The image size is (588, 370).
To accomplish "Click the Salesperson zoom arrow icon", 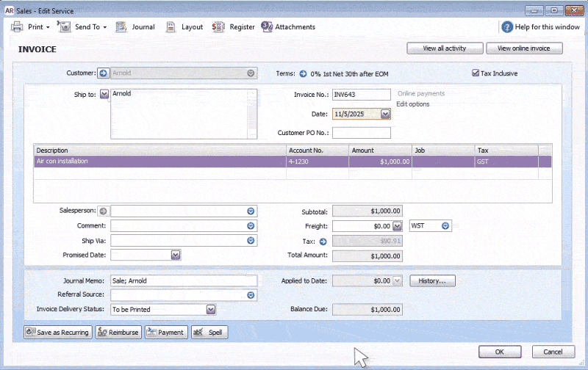I will point(103,211).
